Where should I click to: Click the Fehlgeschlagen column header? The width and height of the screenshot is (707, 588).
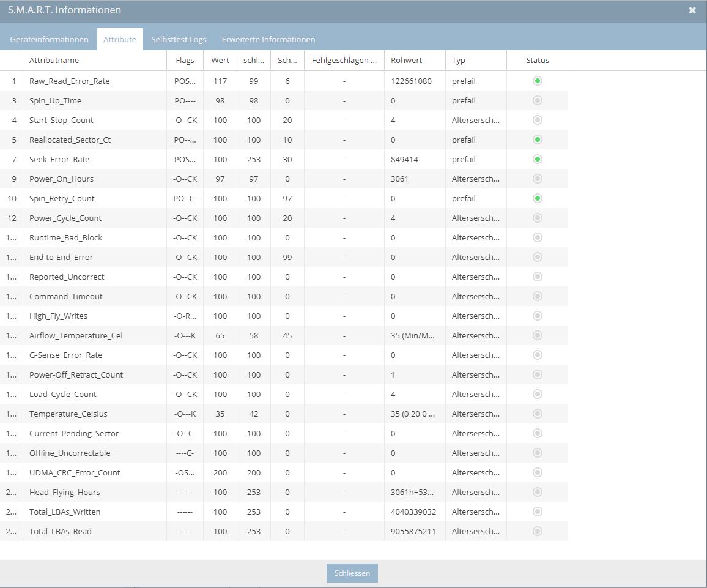pos(344,61)
